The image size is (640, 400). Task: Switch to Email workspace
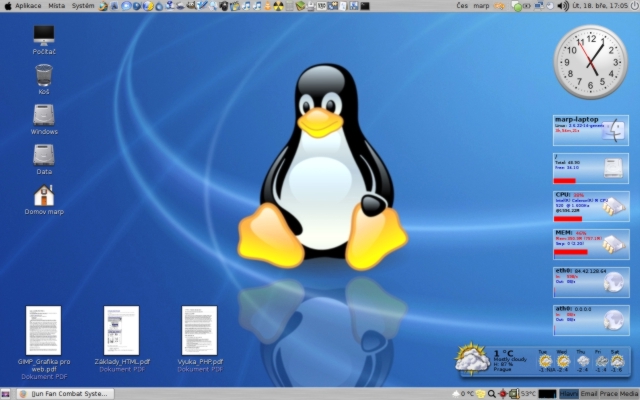[x=589, y=394]
